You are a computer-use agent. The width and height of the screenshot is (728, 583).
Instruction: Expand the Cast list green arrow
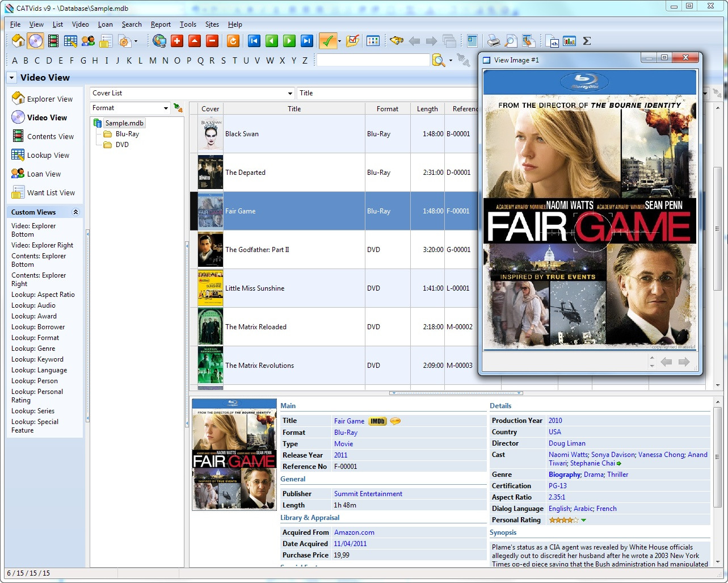[x=619, y=464]
